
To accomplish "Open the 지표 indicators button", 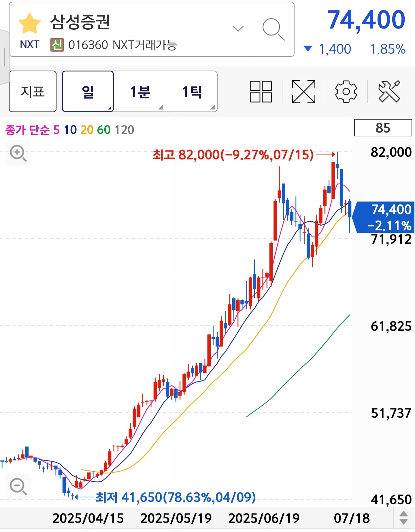I will tap(33, 91).
